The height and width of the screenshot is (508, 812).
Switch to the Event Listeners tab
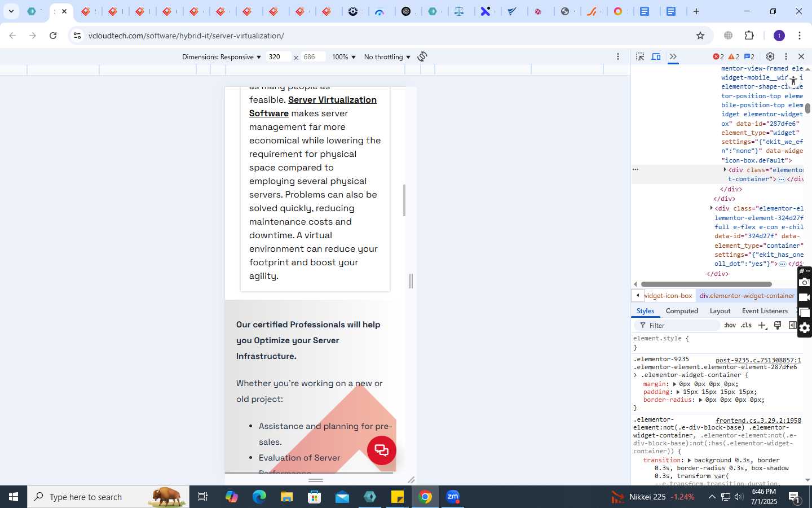point(765,311)
